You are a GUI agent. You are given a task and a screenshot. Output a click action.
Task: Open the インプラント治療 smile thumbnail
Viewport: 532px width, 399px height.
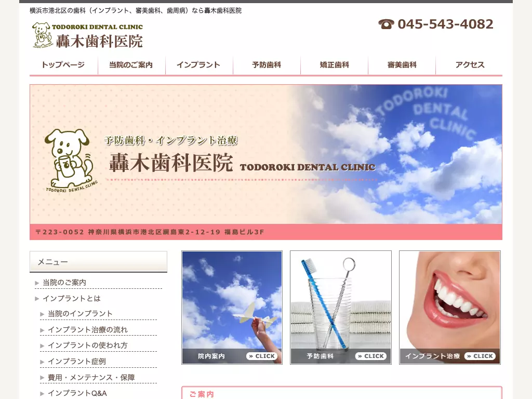(450, 308)
